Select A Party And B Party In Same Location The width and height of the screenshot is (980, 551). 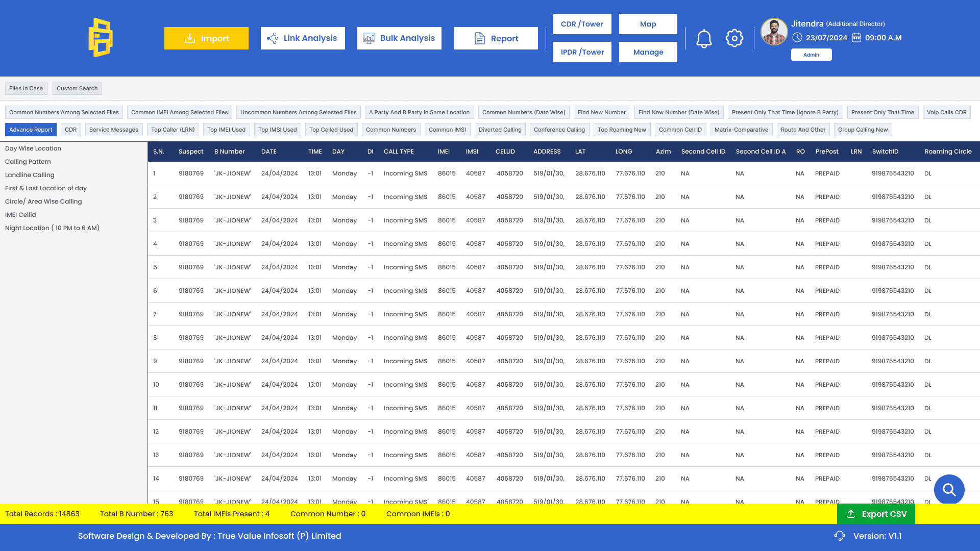[x=419, y=112]
